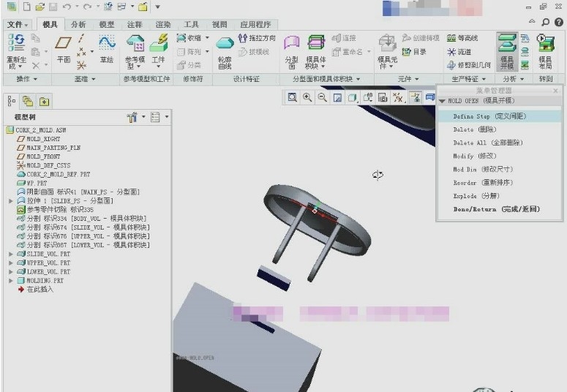The height and width of the screenshot is (392, 567).
Task: Click the 修剪到几何 (Trim to Geometry) tool
Action: (469, 65)
